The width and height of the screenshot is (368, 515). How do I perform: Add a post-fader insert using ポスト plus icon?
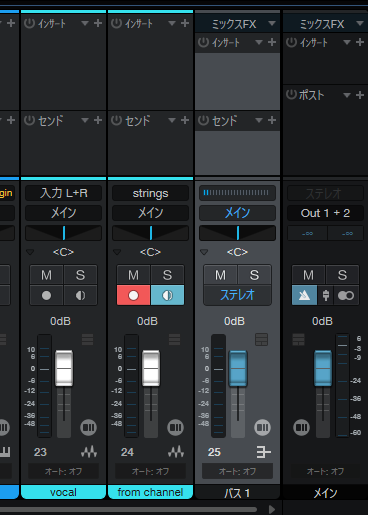pos(360,95)
